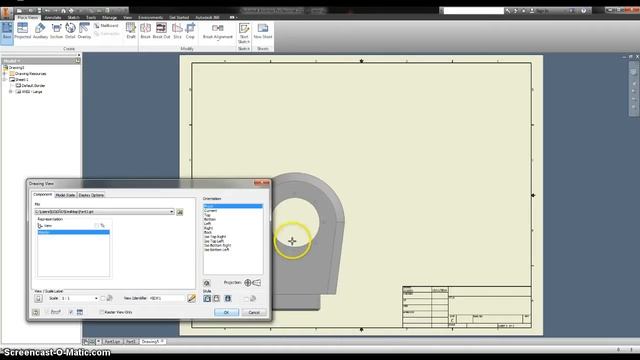The width and height of the screenshot is (640, 360).
Task: Select the Detail view tool
Action: point(70,31)
